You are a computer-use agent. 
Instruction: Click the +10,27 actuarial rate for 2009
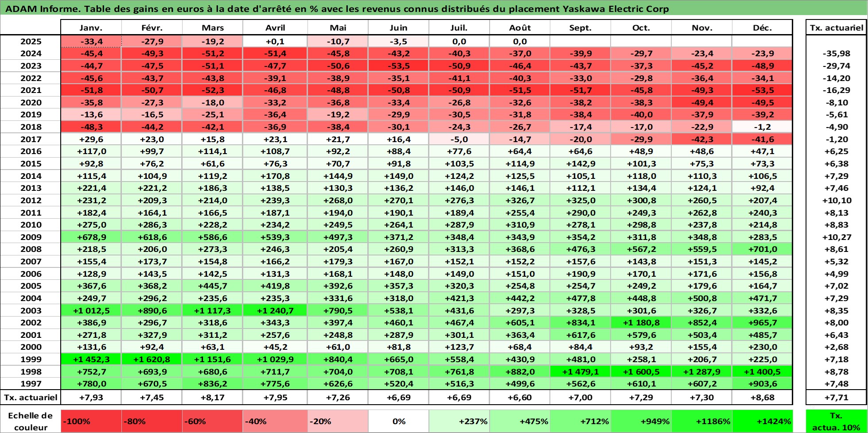coord(836,237)
